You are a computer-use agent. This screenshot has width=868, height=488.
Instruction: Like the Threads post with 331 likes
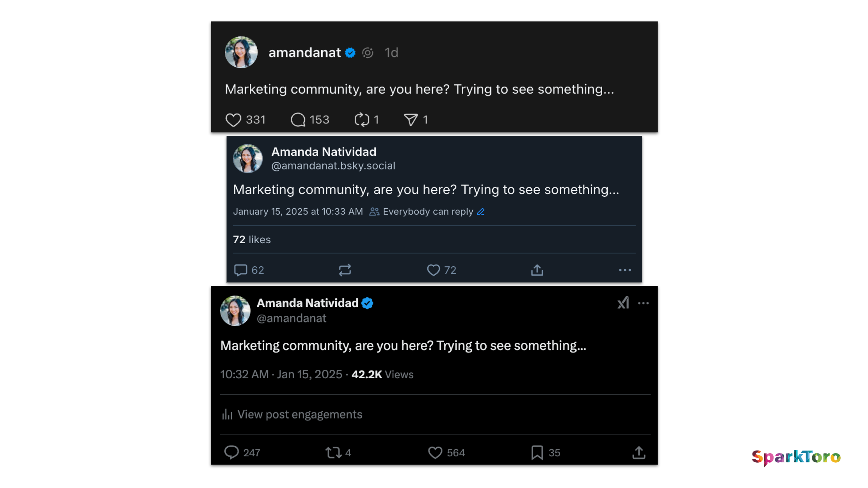tap(233, 120)
